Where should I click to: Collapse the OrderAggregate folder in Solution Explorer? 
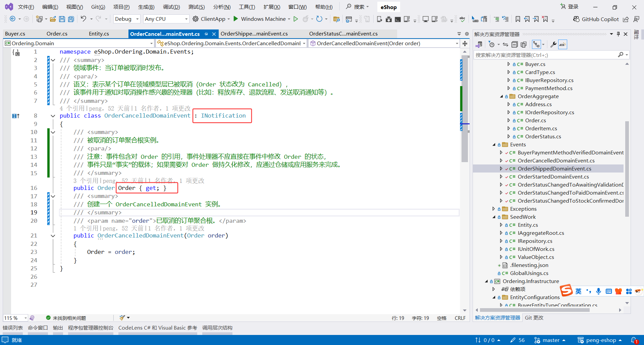[x=501, y=96]
